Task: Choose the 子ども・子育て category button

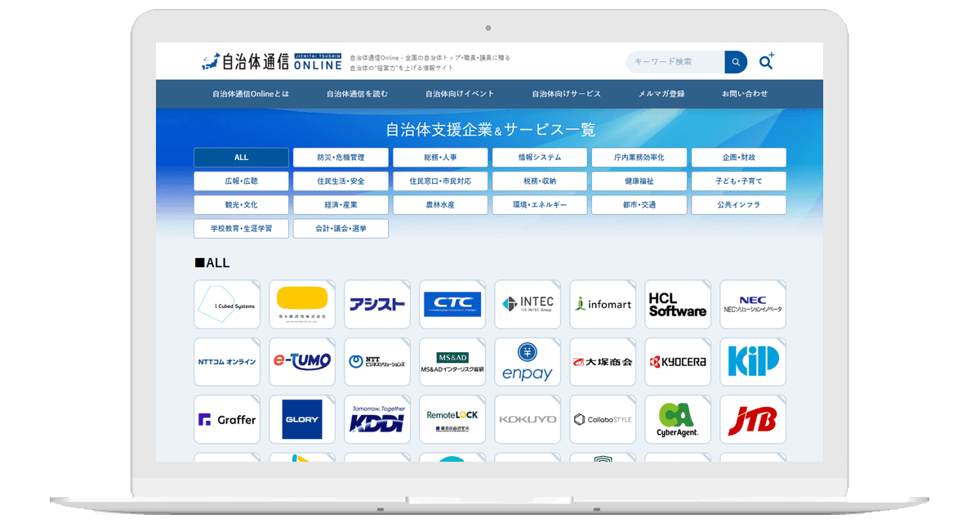Action: 738,181
